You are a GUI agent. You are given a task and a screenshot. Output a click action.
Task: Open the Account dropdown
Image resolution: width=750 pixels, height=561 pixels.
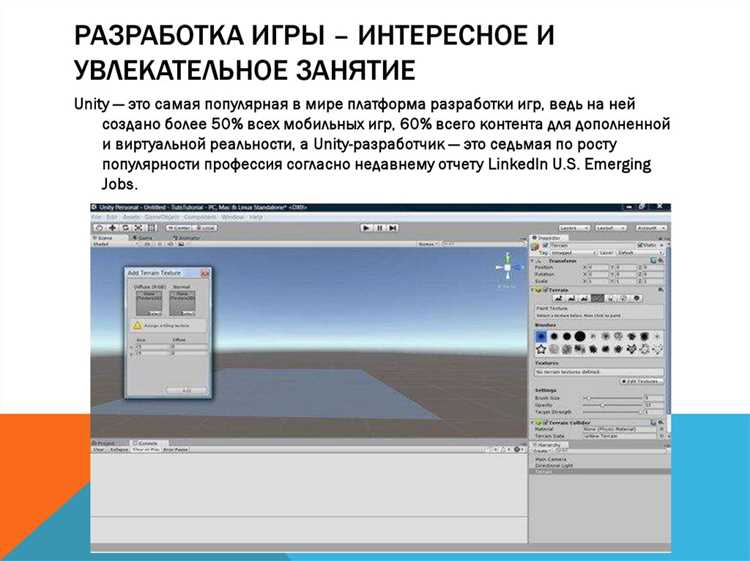tap(651, 228)
